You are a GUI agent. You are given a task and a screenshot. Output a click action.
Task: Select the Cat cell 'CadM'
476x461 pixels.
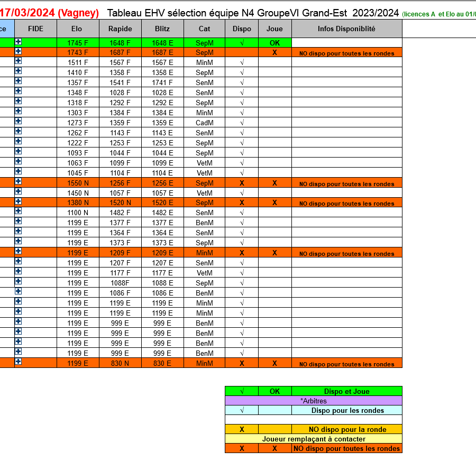coord(204,123)
